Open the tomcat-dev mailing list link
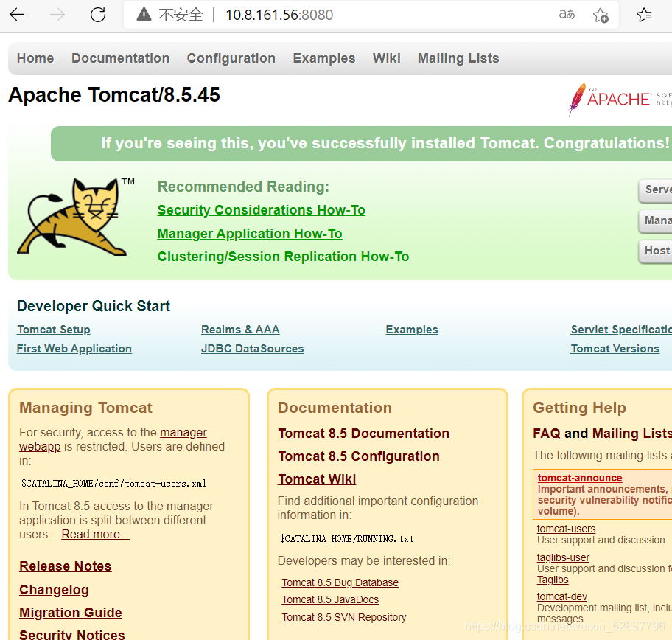Viewport: 672px width, 640px height. click(x=562, y=596)
